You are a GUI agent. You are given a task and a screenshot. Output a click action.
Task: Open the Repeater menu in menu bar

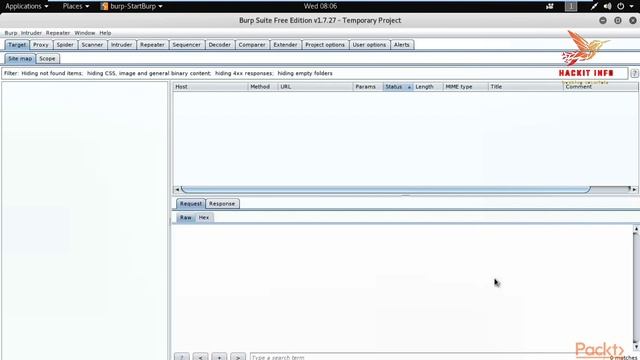[58, 33]
